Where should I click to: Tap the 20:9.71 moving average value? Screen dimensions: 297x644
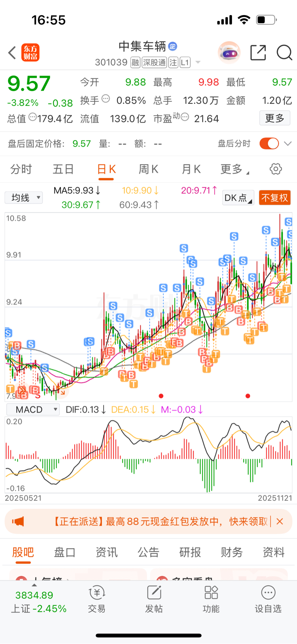click(199, 191)
